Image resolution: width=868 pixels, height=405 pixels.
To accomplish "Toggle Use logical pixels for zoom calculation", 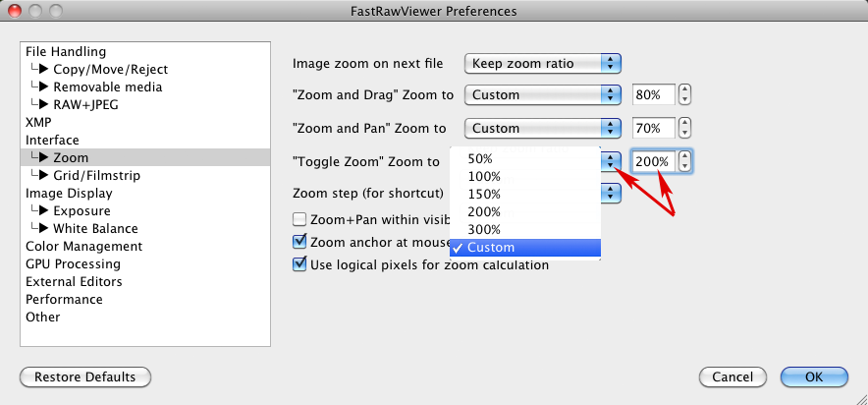I will (x=300, y=264).
